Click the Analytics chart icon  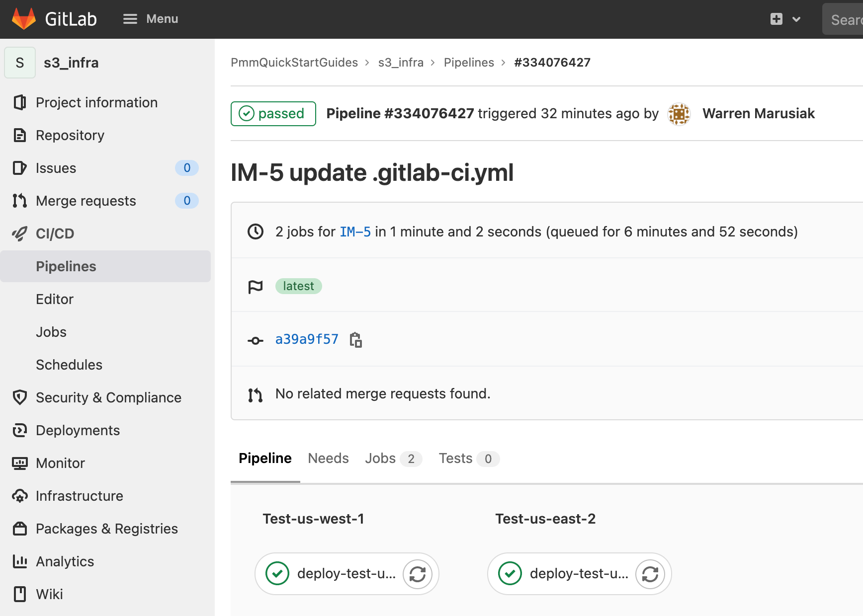coord(19,561)
